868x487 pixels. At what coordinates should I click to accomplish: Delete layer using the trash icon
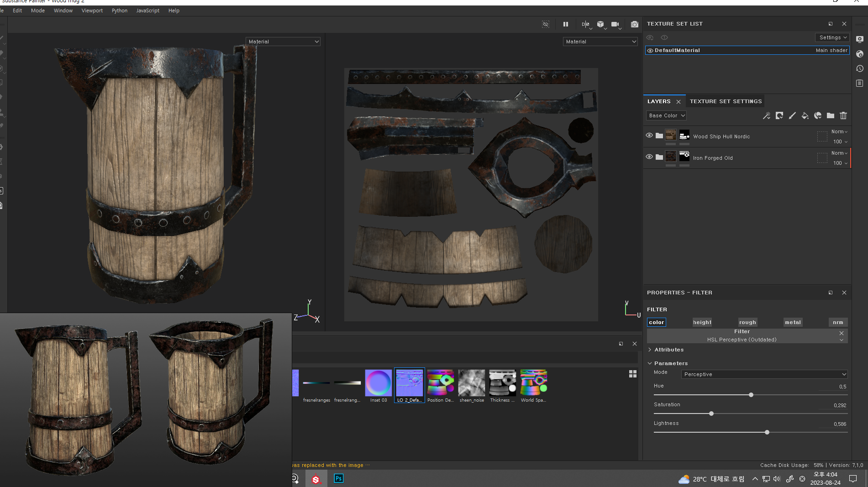pyautogui.click(x=843, y=115)
